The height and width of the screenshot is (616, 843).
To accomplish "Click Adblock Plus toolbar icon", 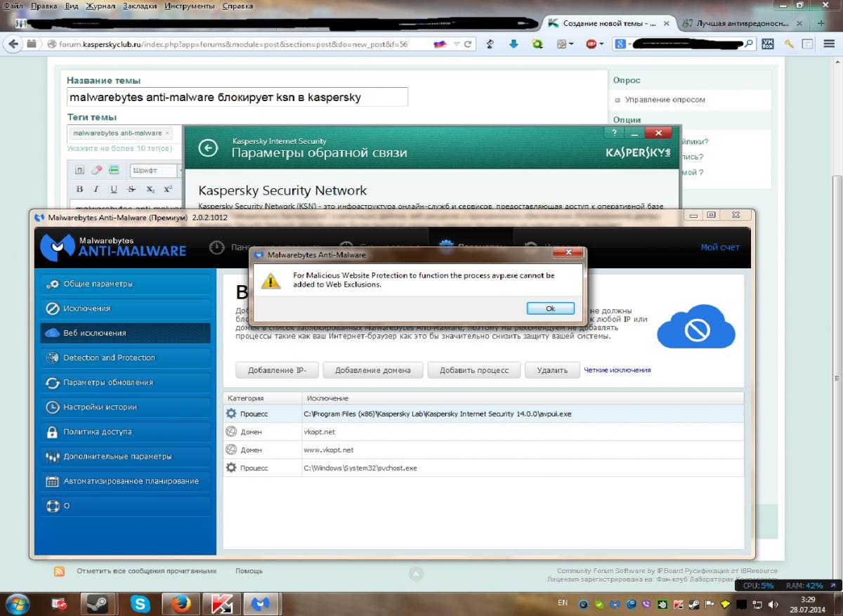I will pos(591,44).
